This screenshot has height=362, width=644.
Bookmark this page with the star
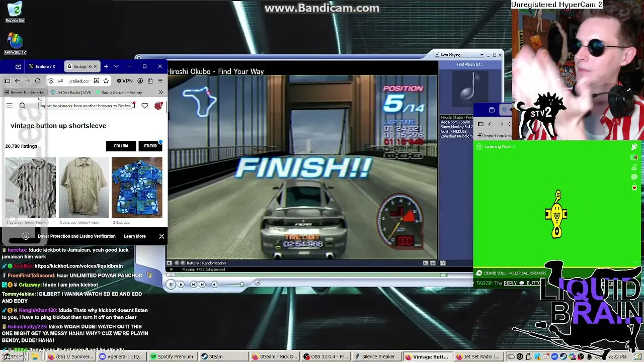coord(106,81)
